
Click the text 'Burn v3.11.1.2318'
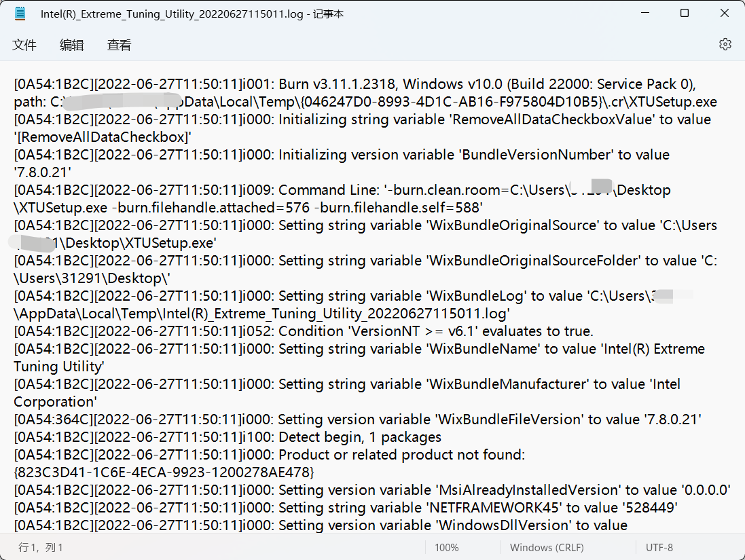pos(337,84)
